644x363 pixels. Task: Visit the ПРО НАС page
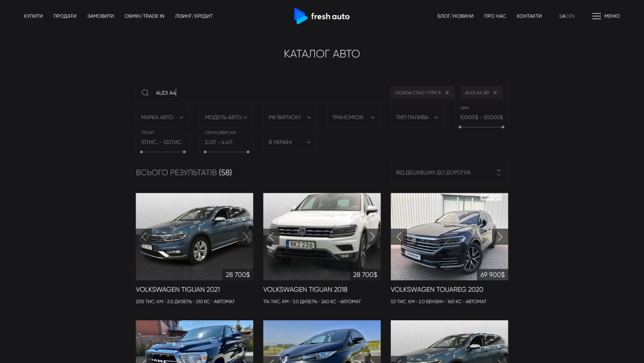click(x=495, y=16)
